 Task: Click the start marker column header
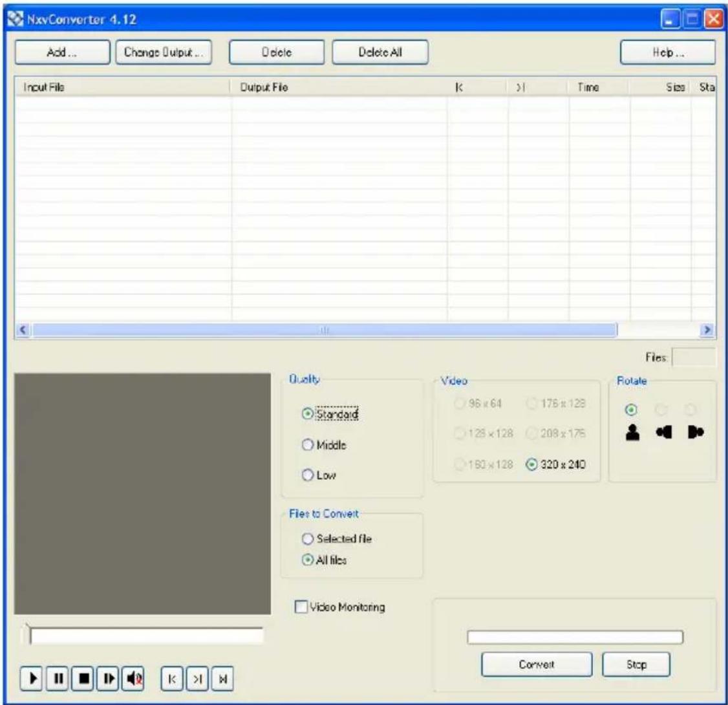point(477,87)
